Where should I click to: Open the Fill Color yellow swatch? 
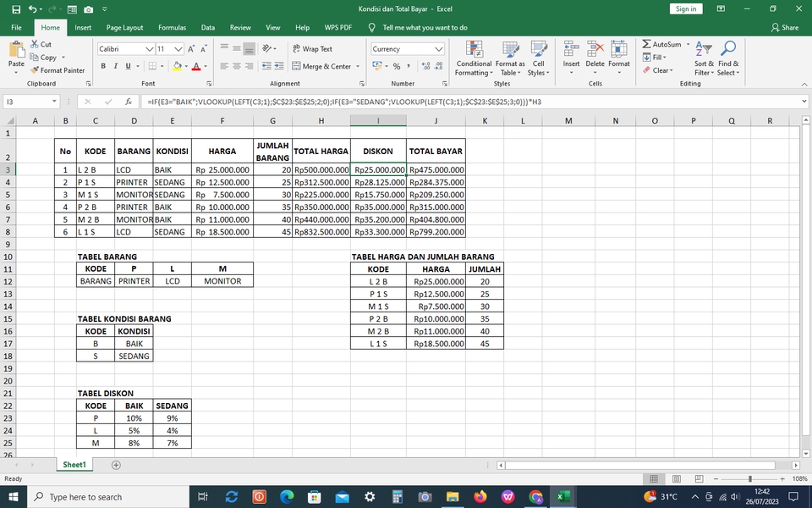pos(177,66)
